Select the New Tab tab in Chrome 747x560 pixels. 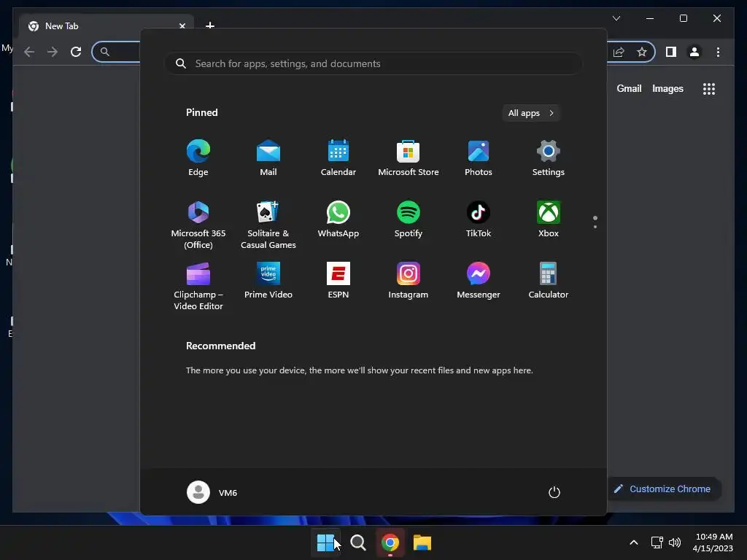point(106,26)
